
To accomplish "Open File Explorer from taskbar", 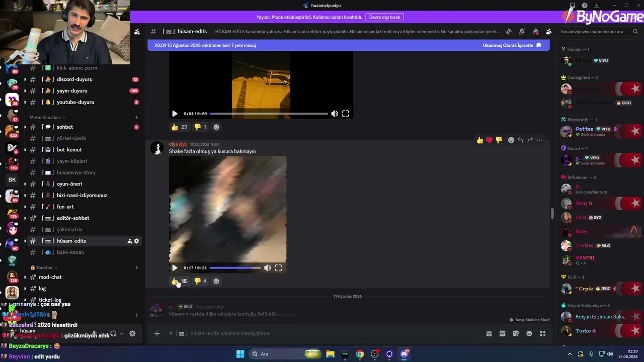I will click(330, 354).
